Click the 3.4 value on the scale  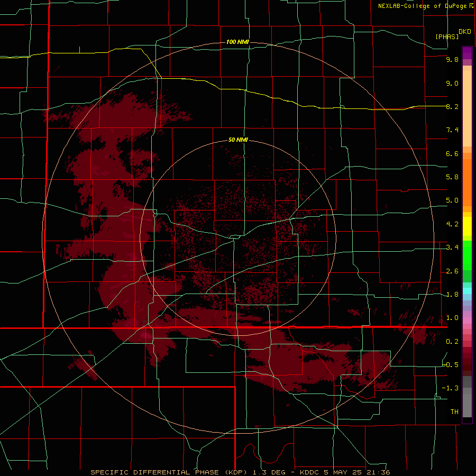pyautogui.click(x=452, y=248)
